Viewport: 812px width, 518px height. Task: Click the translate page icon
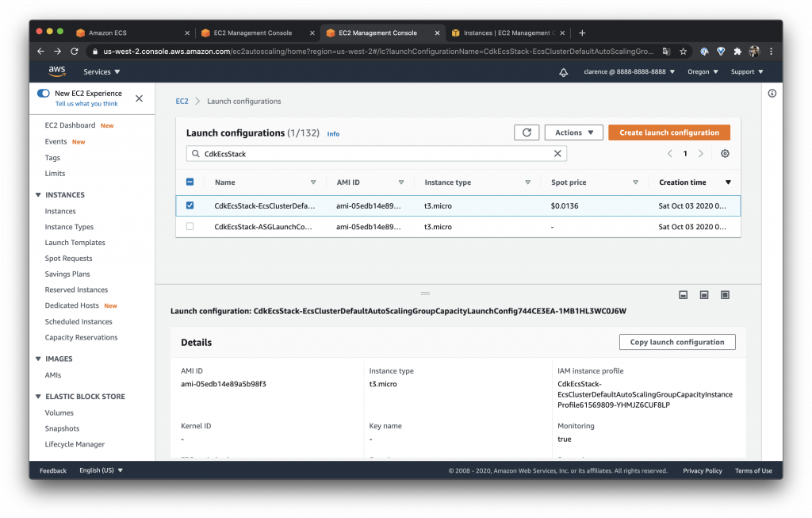coord(666,52)
